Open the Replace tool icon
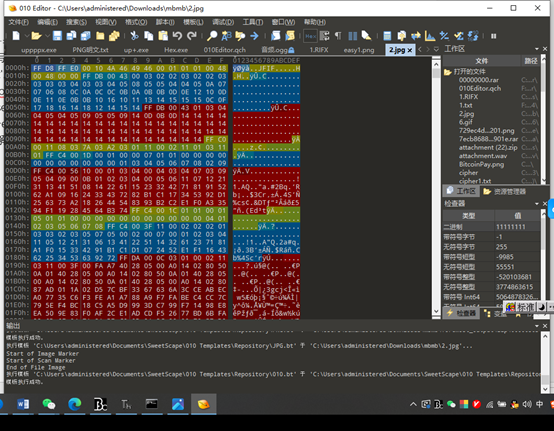 click(x=226, y=36)
